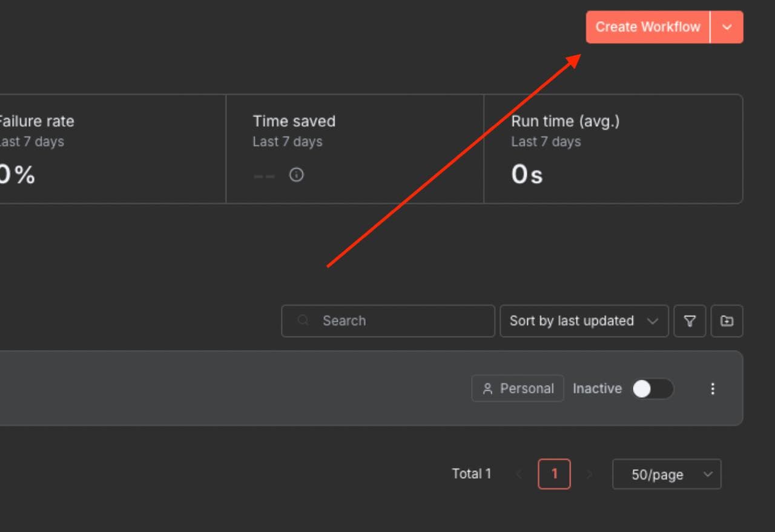Click the Time saved stat card
The height and width of the screenshot is (532, 775).
[x=355, y=149]
